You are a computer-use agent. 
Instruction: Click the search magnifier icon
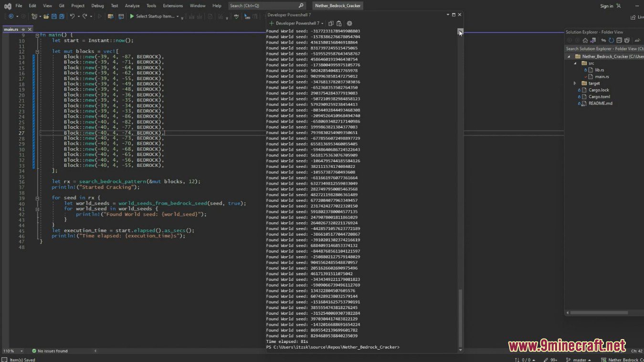301,6
